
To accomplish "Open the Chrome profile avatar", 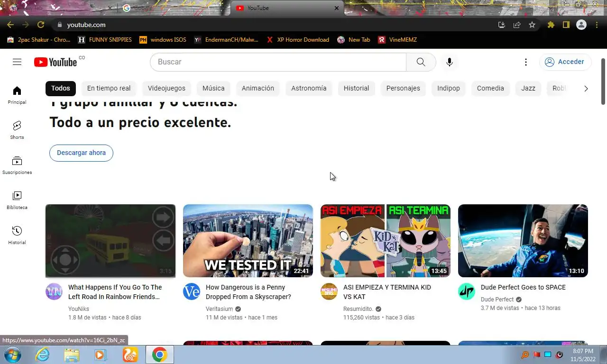I will 581,25.
